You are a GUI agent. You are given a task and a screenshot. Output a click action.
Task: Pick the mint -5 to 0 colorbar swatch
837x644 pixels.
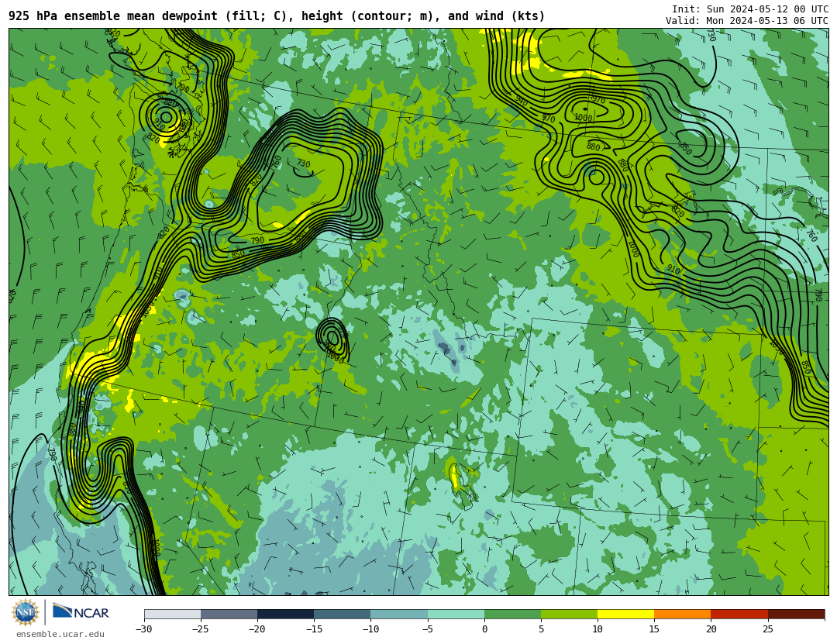pyautogui.click(x=456, y=614)
